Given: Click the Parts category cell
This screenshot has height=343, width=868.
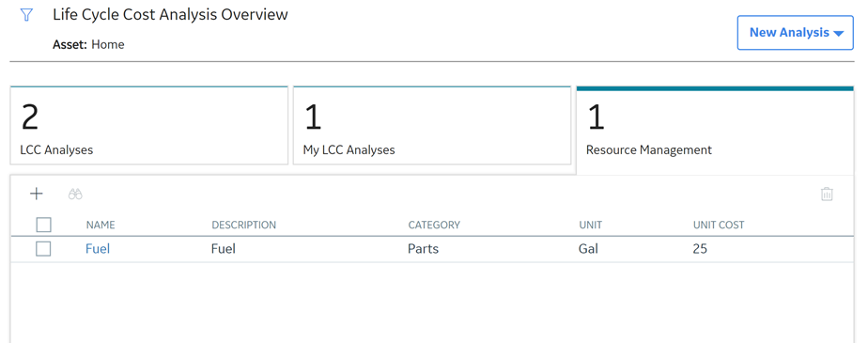Looking at the screenshot, I should (x=423, y=249).
